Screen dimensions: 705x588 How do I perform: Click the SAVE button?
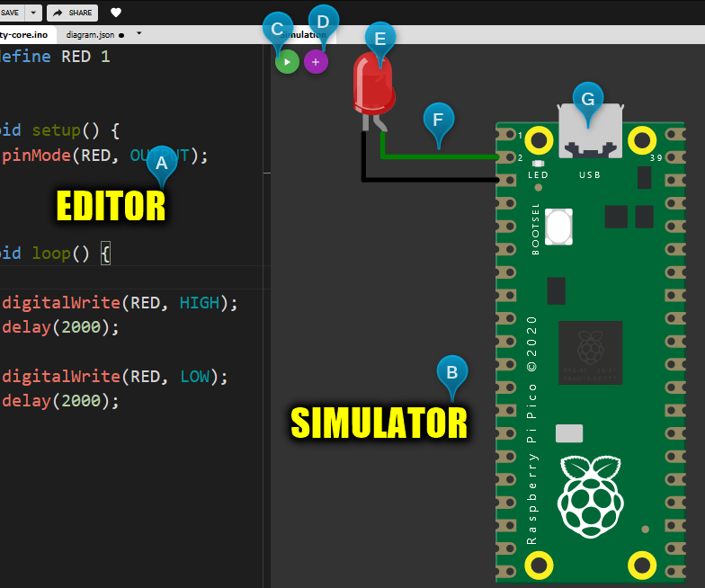click(12, 13)
